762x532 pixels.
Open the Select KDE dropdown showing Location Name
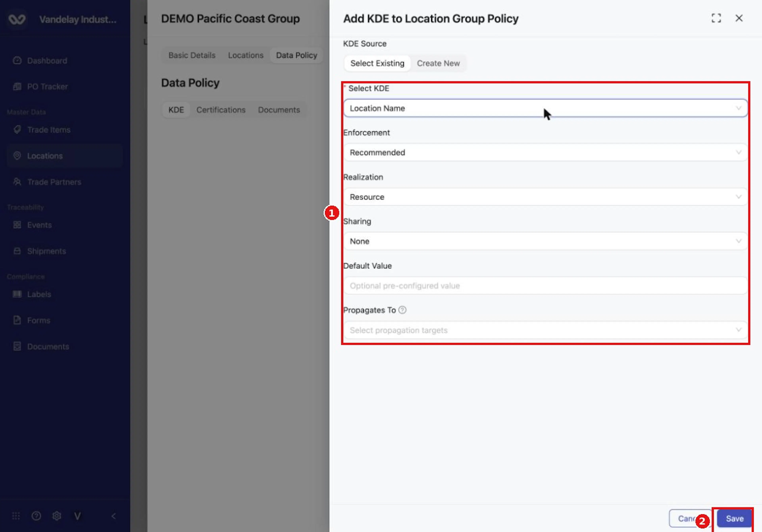(545, 108)
